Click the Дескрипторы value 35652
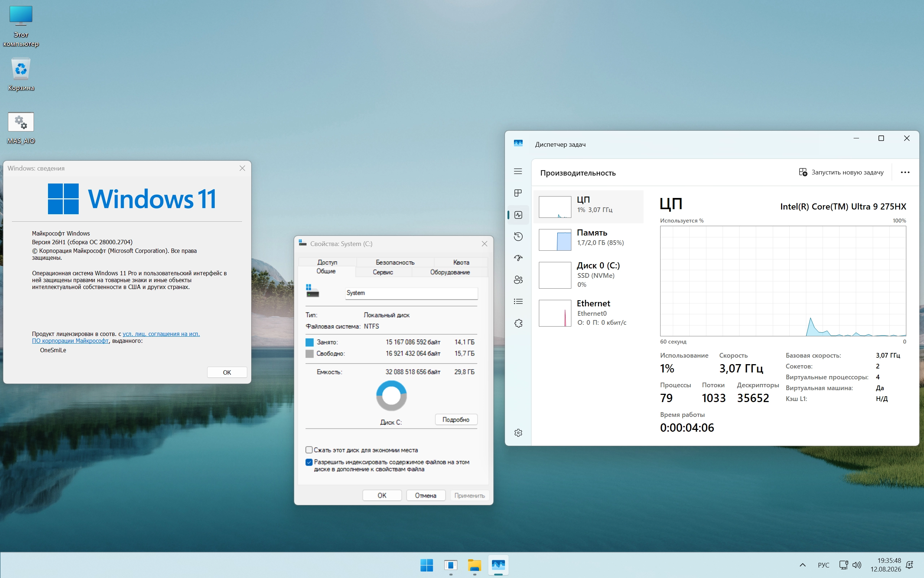The image size is (924, 578). pos(753,398)
